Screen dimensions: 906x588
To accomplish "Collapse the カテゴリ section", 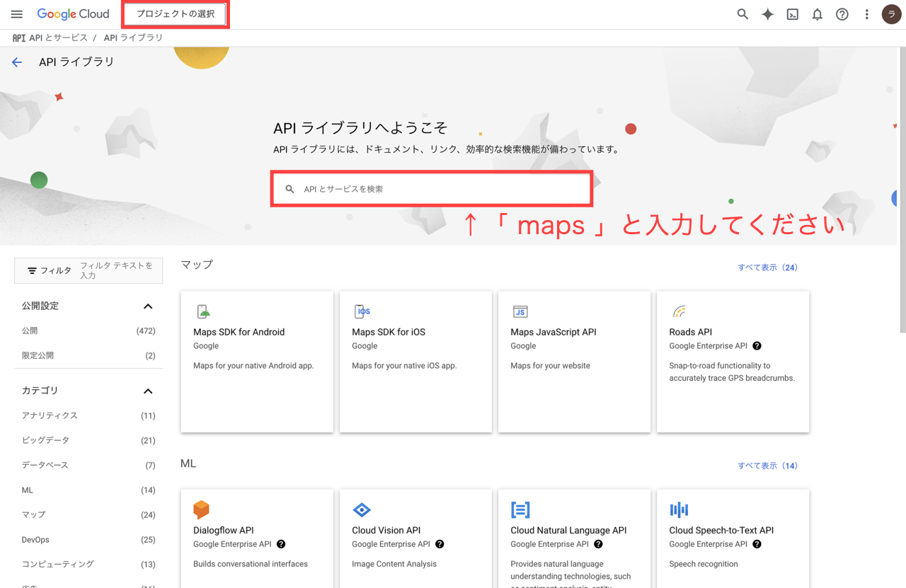I will coord(148,391).
